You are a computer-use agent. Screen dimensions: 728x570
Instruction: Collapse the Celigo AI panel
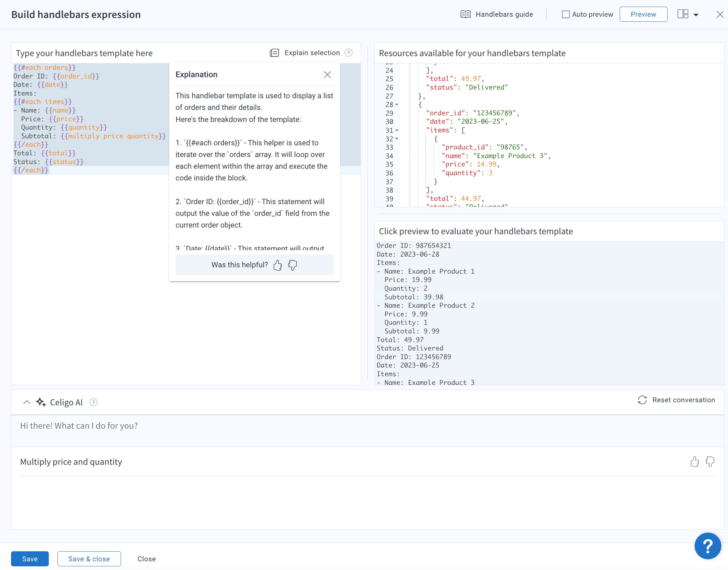[27, 402]
